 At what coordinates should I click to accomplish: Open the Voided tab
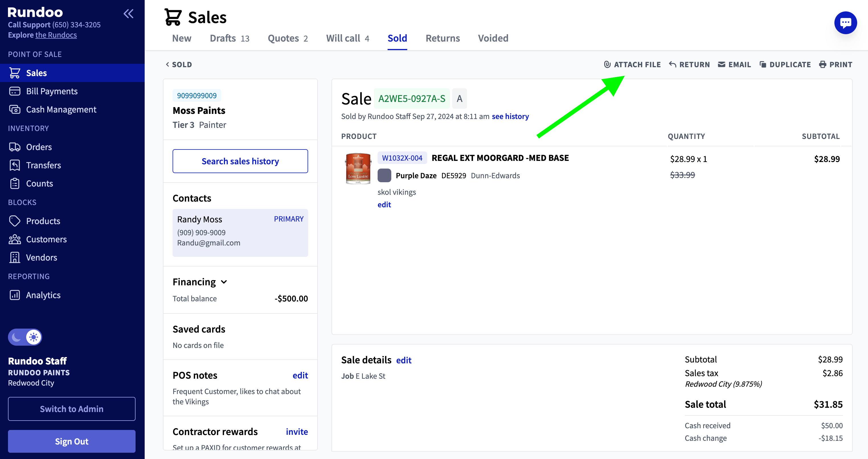493,38
